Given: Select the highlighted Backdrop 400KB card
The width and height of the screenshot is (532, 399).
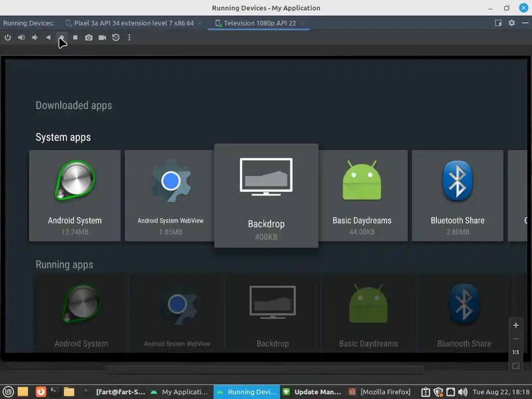Looking at the screenshot, I should pos(266,196).
